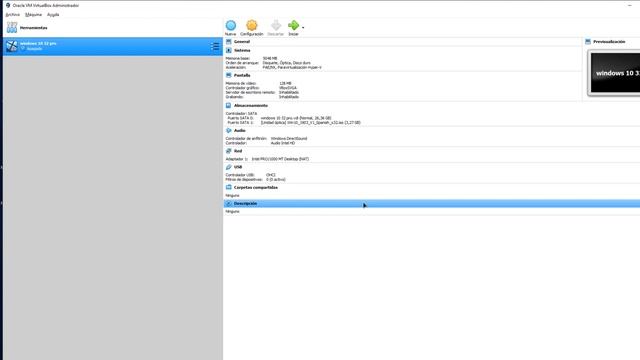
Task: Click the Descripción section icon
Action: pos(229,203)
